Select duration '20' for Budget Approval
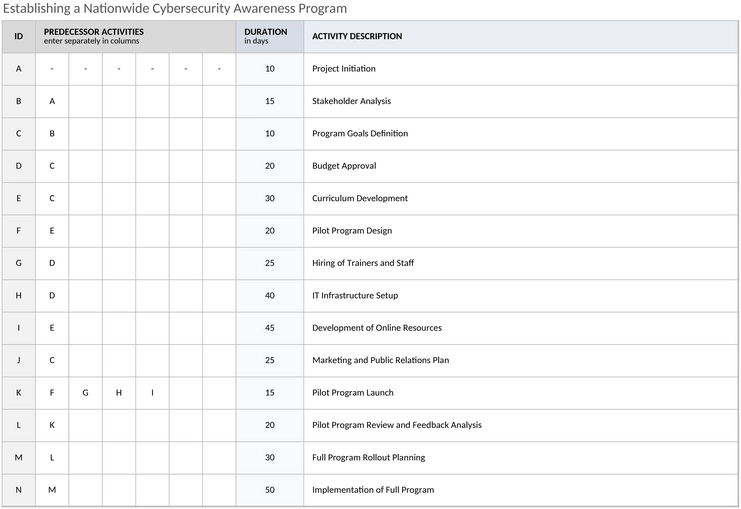 click(x=270, y=166)
